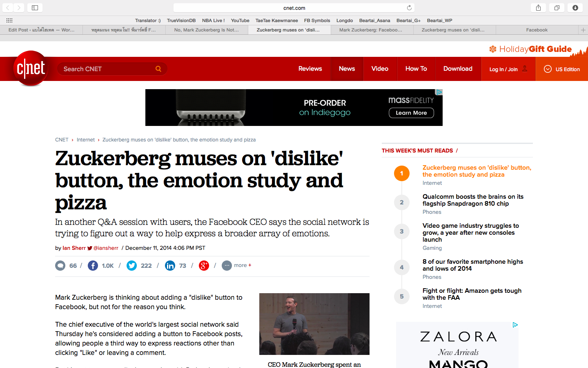Click must-read item number 1 badge
588x368 pixels.
pos(402,173)
